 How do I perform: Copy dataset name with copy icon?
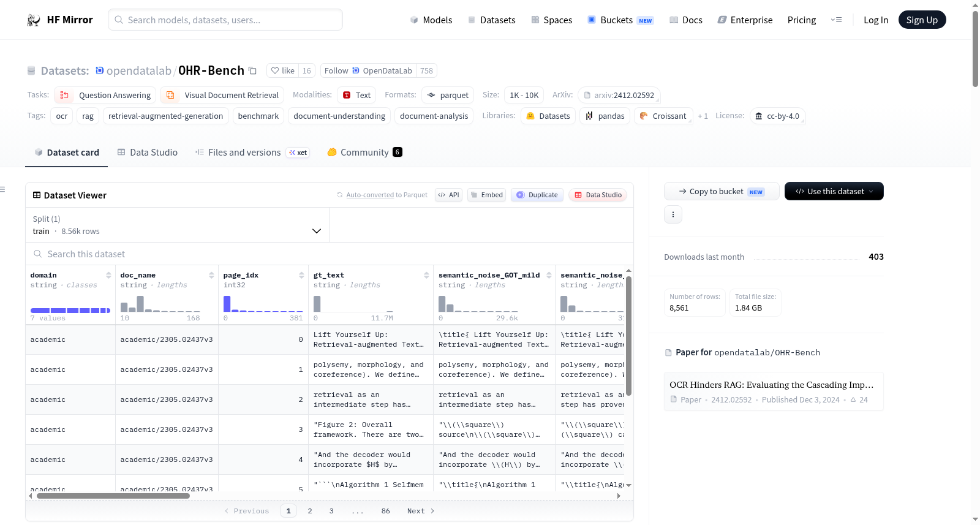tap(252, 70)
